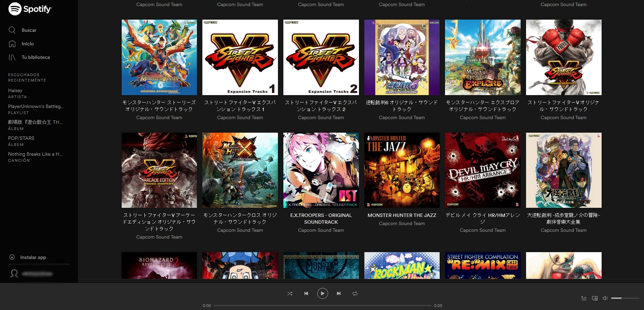
Task: Open the Street Fighter V Expansion Tracks 1 cover
Action: coord(240,57)
